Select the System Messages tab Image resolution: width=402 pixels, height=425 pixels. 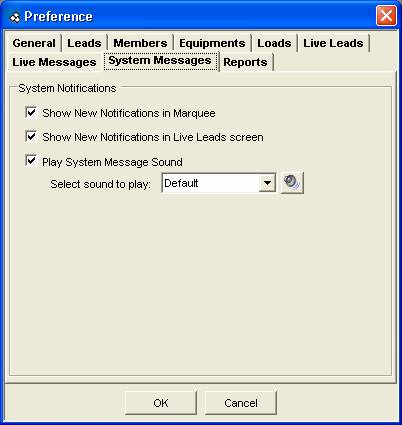[160, 61]
